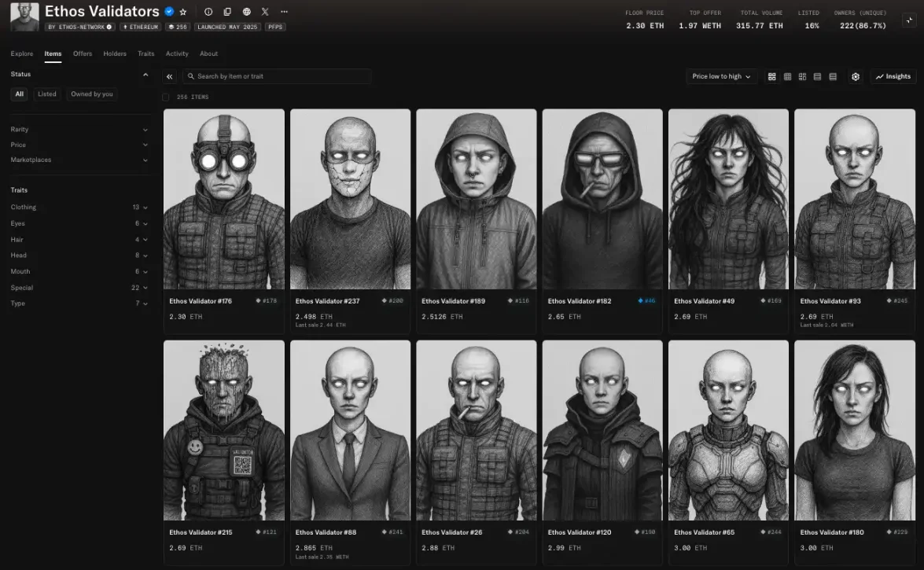
Task: Open Ethos Validator #26 image
Action: pos(476,430)
